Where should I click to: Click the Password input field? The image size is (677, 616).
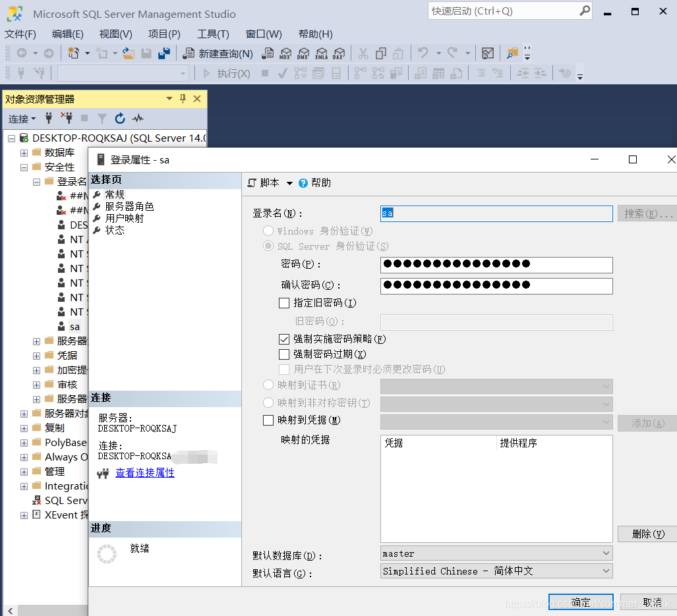[496, 265]
